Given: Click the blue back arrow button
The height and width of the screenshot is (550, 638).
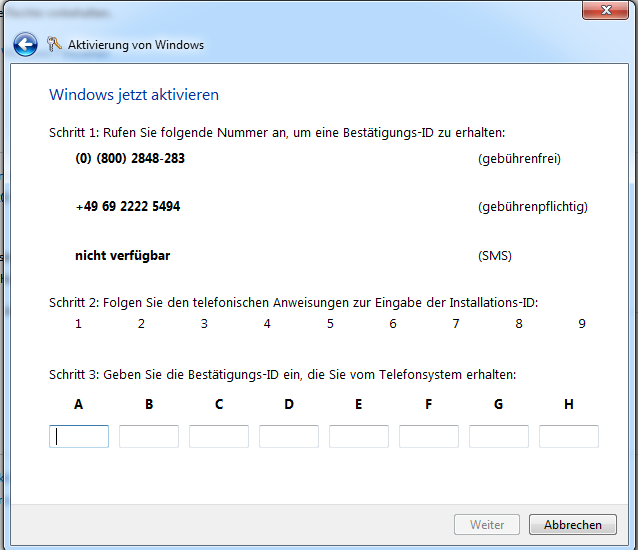Looking at the screenshot, I should (x=25, y=44).
